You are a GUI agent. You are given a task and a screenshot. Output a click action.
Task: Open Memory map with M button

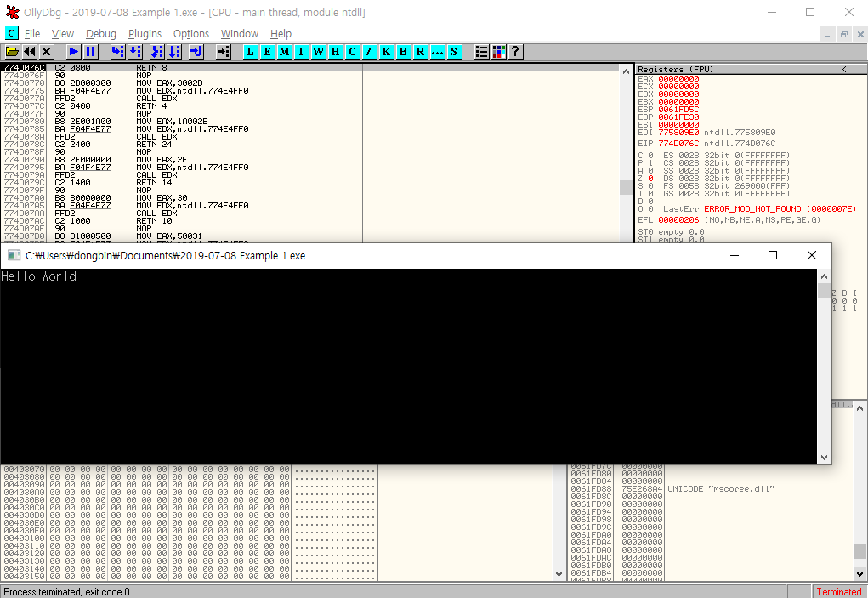[285, 52]
